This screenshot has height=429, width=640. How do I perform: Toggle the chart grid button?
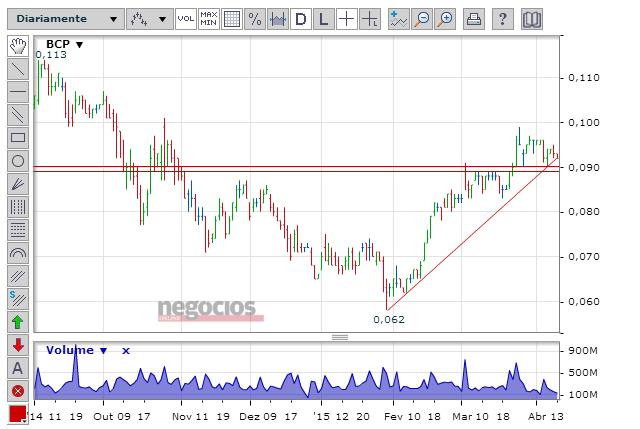[x=232, y=19]
